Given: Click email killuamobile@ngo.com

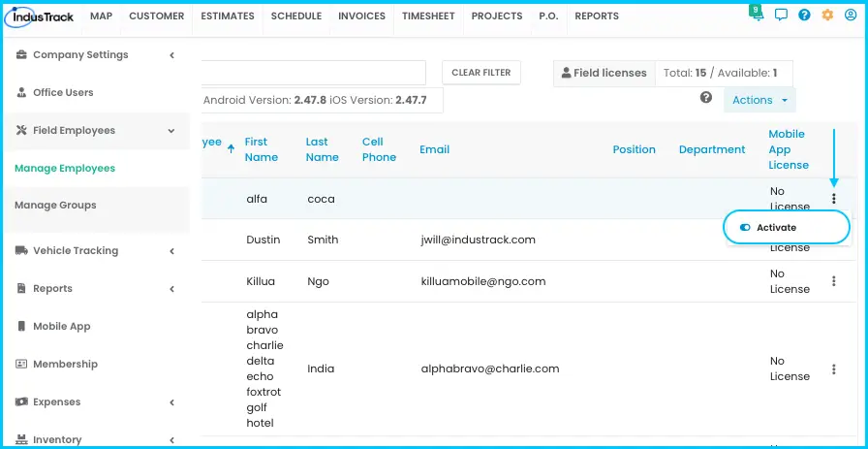Looking at the screenshot, I should [x=483, y=281].
